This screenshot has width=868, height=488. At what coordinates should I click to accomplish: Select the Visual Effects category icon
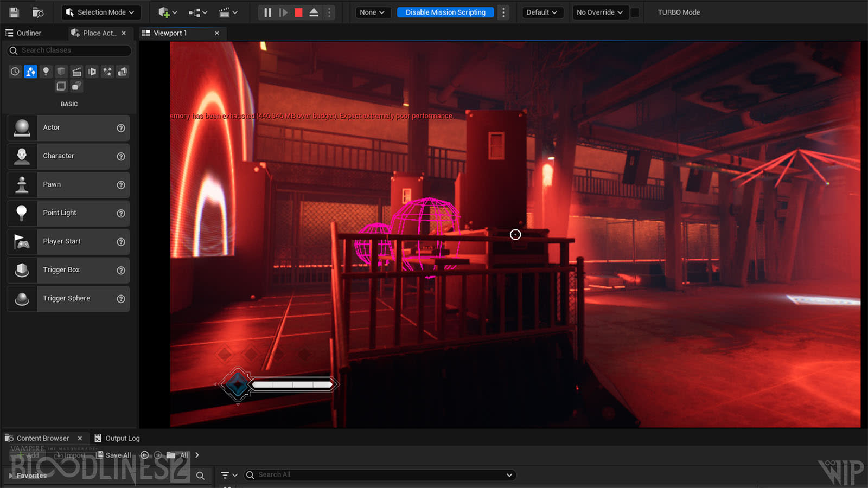[x=107, y=72]
